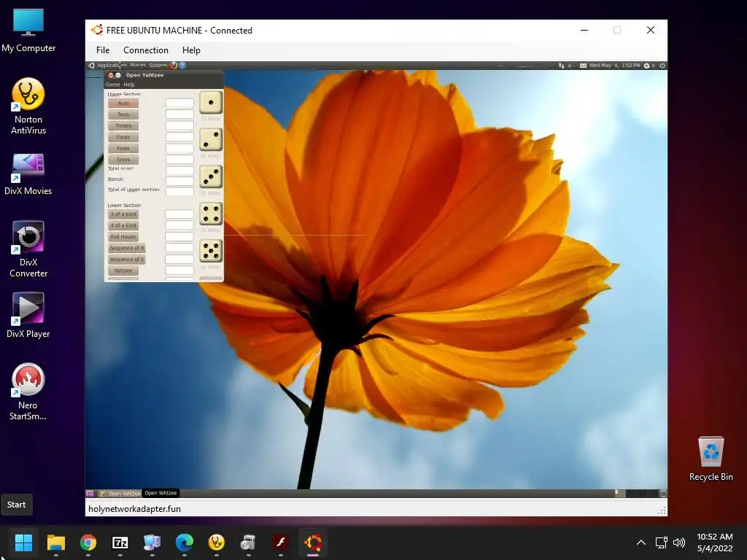
Task: Toggle Keep checkbox under the five-pip die
Action: 204,267
